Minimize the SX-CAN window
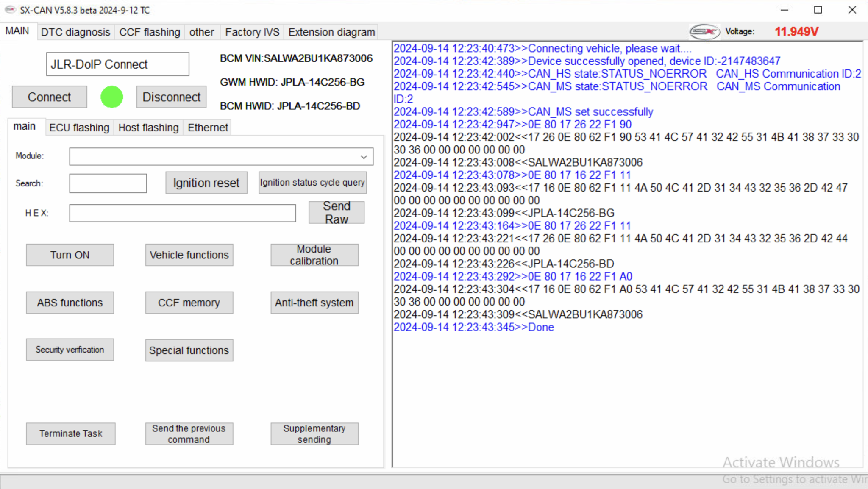Image resolution: width=868 pixels, height=489 pixels. tap(785, 10)
